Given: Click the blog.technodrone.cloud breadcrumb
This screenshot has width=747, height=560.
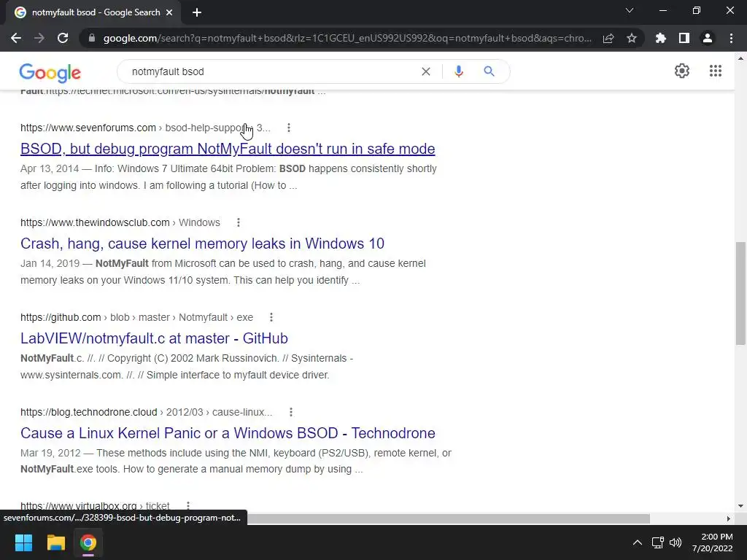Looking at the screenshot, I should [x=146, y=412].
